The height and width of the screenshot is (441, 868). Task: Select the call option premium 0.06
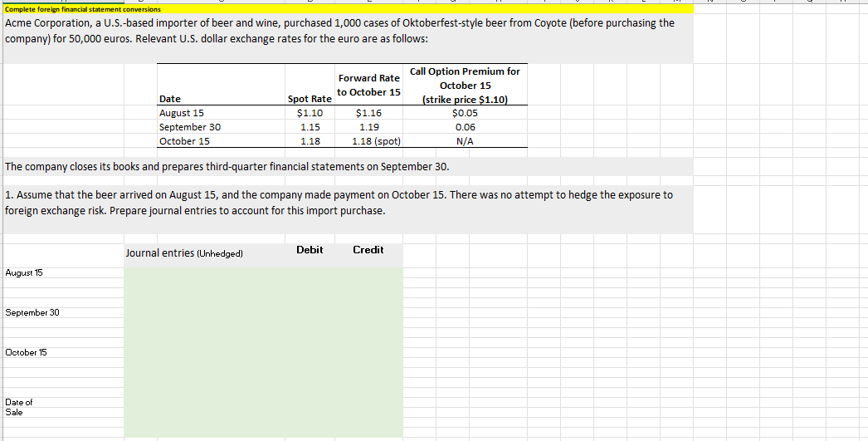coord(465,127)
